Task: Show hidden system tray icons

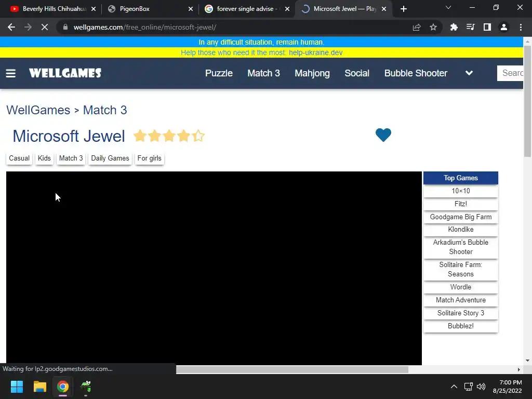Action: coord(454,387)
